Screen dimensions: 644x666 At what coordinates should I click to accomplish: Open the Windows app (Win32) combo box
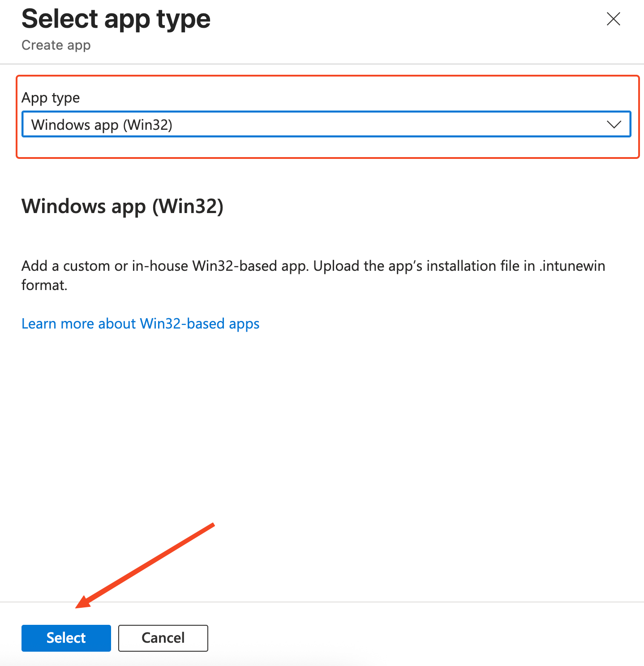pyautogui.click(x=313, y=124)
